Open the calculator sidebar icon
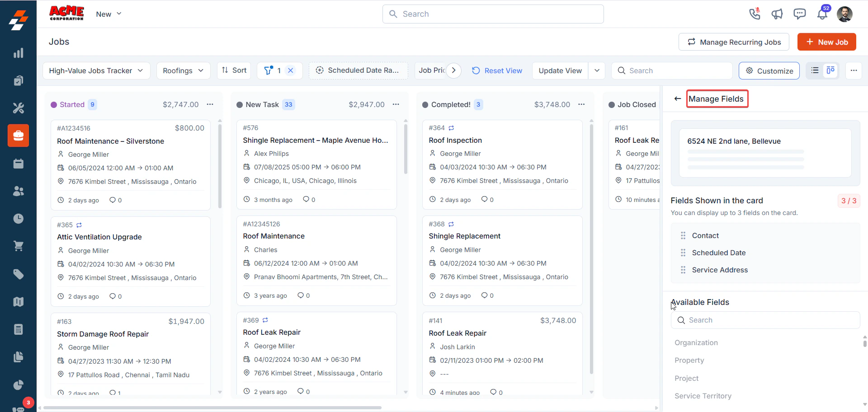 (x=18, y=329)
